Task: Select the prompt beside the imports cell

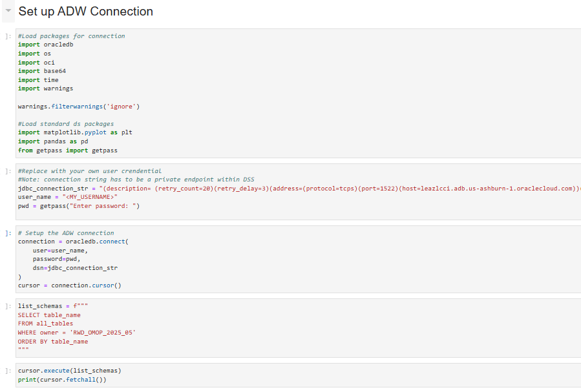Action: click(7, 36)
